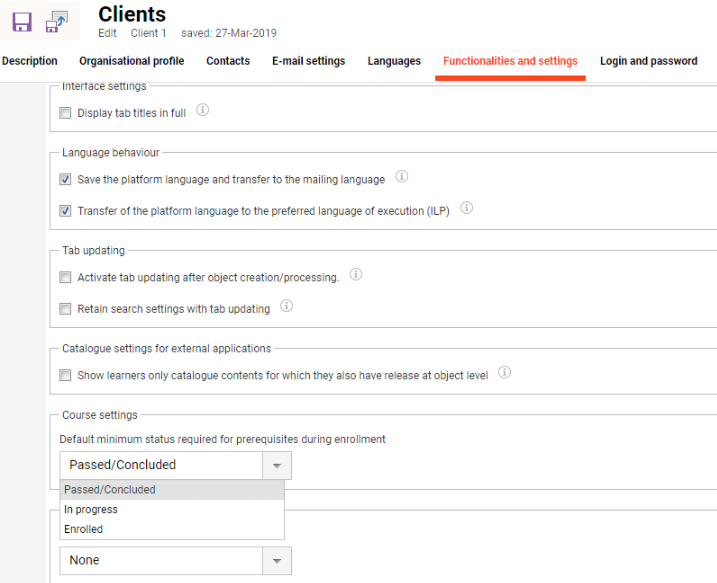
Task: Show info for Retain search settings option
Action: 286,307
